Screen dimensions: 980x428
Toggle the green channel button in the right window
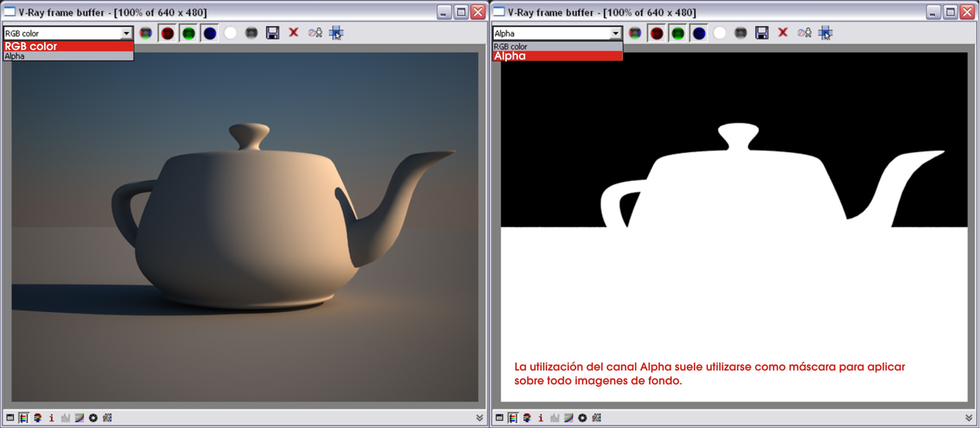pos(678,33)
